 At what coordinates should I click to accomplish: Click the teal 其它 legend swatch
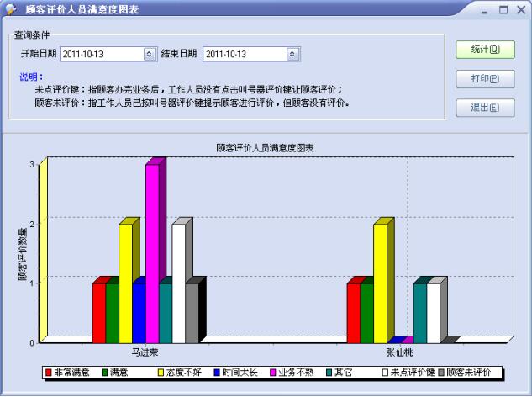329,371
